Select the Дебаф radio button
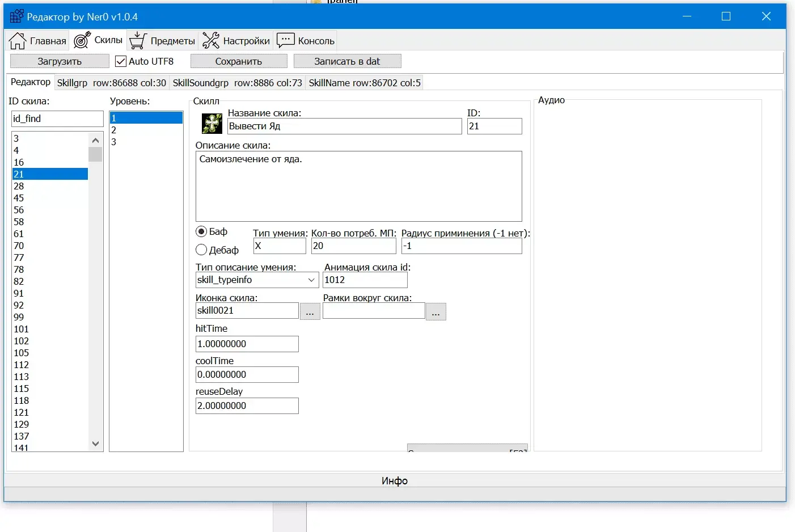Screen dimensions: 795x532 click(x=201, y=250)
